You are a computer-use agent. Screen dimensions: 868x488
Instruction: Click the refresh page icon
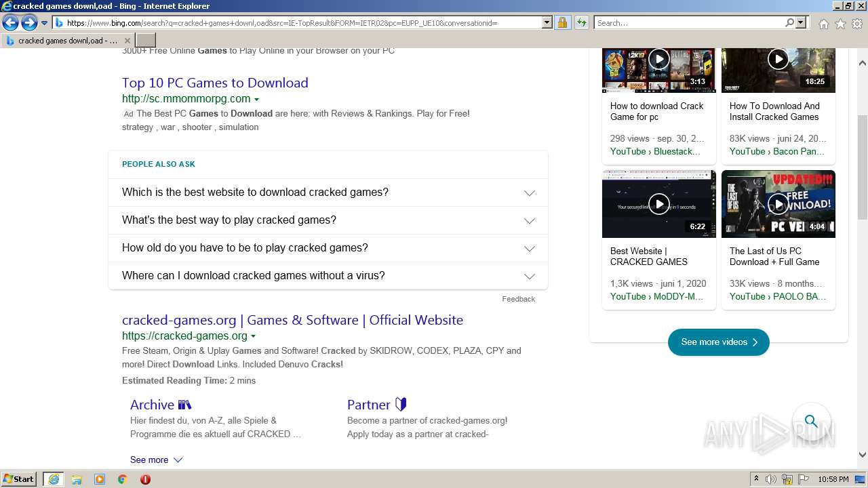click(x=582, y=23)
